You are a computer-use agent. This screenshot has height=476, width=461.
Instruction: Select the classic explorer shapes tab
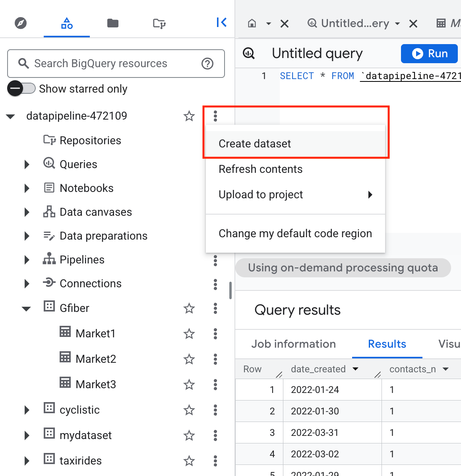[67, 23]
